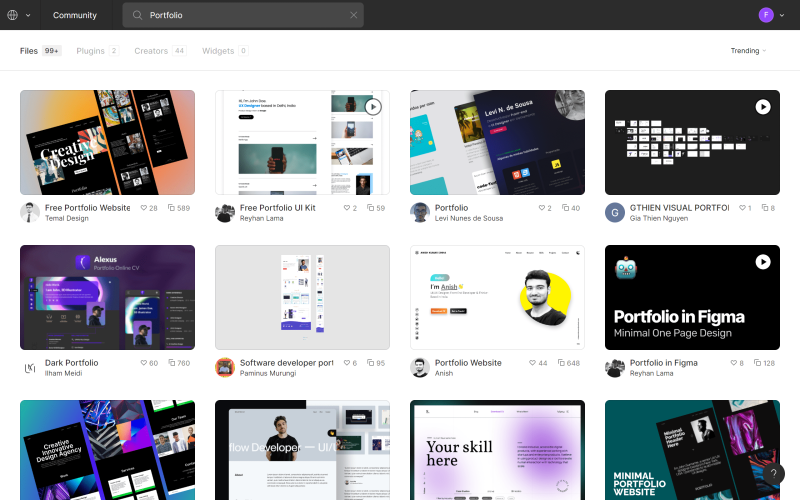The width and height of the screenshot is (800, 500).
Task: Like the Free Portfolio UI Kit file
Action: (x=347, y=208)
